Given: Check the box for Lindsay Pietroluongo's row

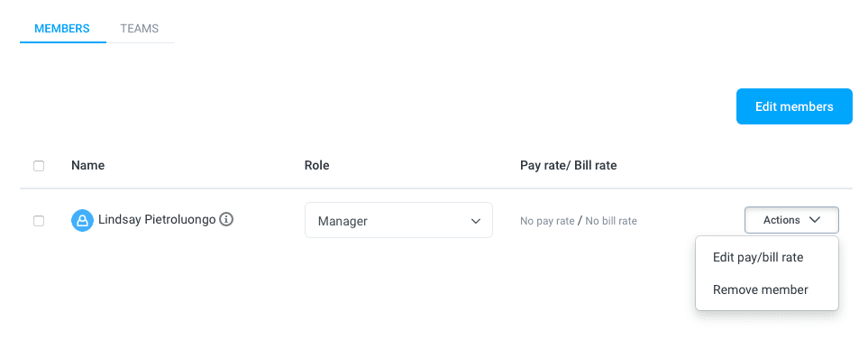Looking at the screenshot, I should coord(39,221).
